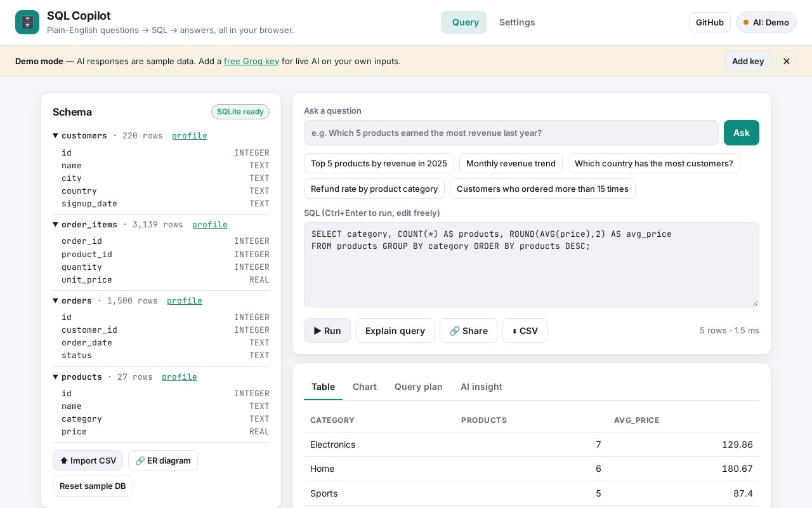This screenshot has height=508, width=812.
Task: Click the SQL Copilot database logo icon
Action: [27, 22]
